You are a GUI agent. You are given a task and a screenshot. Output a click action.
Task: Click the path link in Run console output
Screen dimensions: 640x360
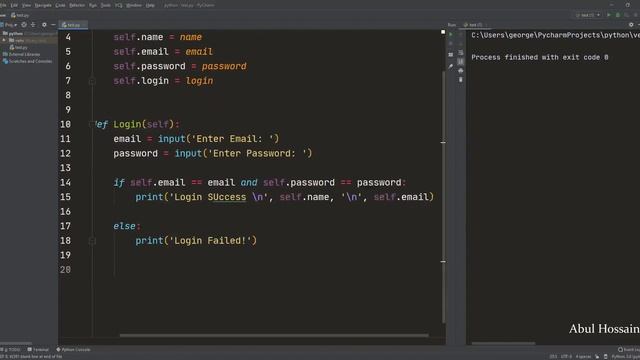coord(556,35)
